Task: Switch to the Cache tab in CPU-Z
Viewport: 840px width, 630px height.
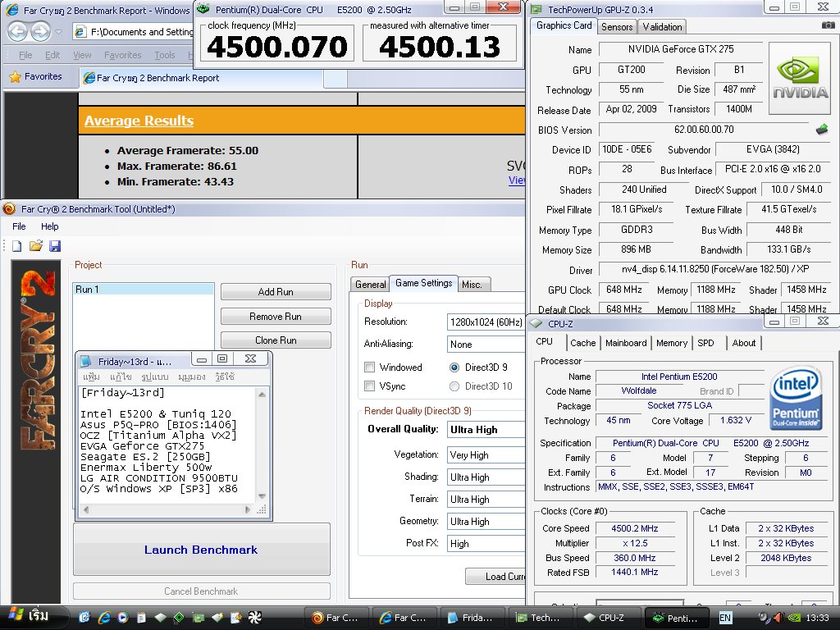Action: coord(583,343)
